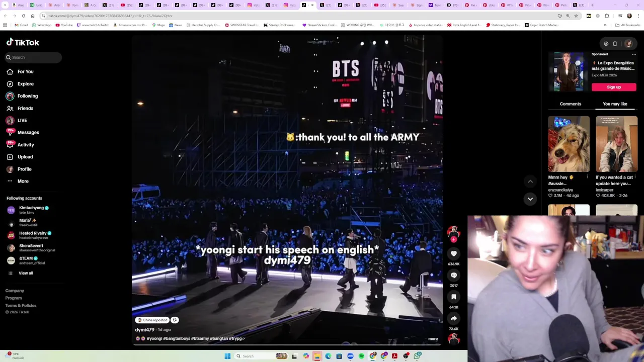Image resolution: width=644 pixels, height=362 pixels.
Task: Expand the caption with more
Action: (x=433, y=339)
